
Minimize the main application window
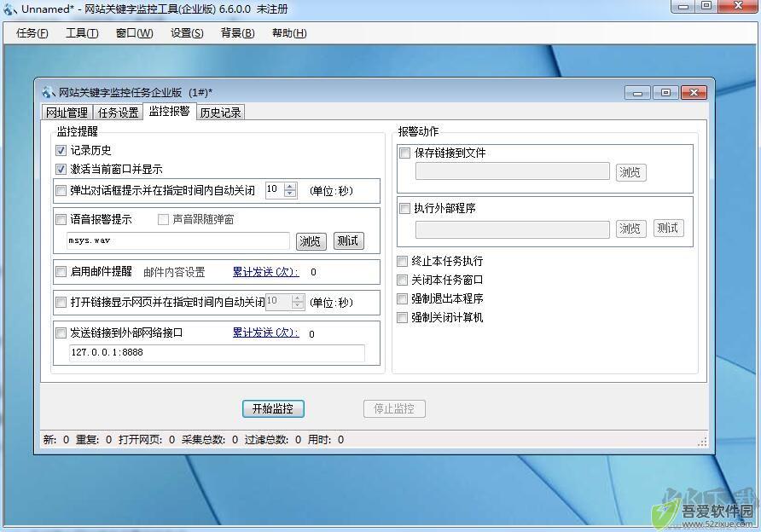(683, 6)
